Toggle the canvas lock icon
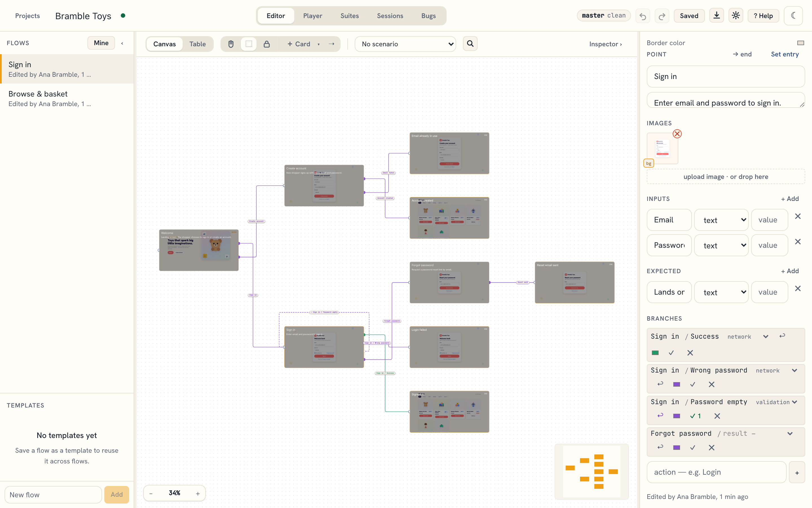This screenshot has width=812, height=508. (x=267, y=44)
